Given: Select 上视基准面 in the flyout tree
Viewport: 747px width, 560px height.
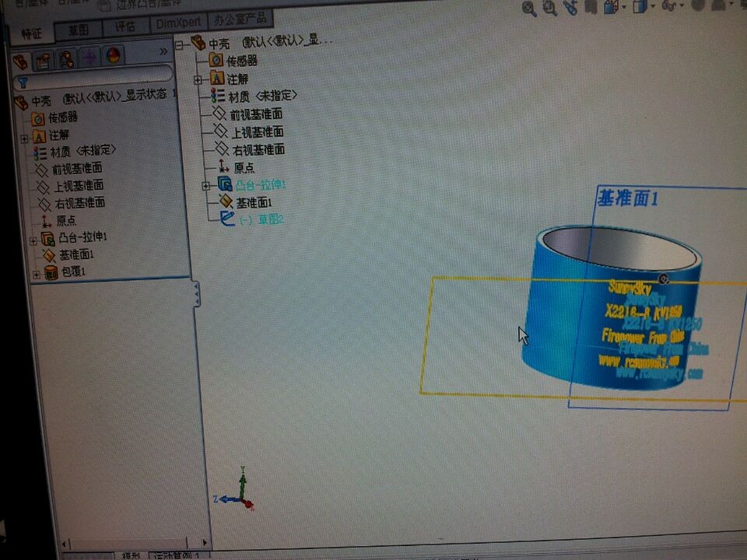Looking at the screenshot, I should [x=258, y=132].
